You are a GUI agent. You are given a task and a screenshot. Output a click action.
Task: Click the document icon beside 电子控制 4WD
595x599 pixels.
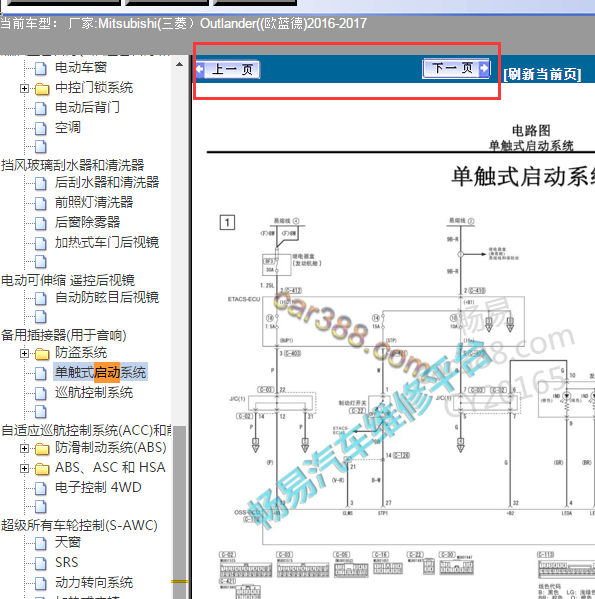coord(40,488)
